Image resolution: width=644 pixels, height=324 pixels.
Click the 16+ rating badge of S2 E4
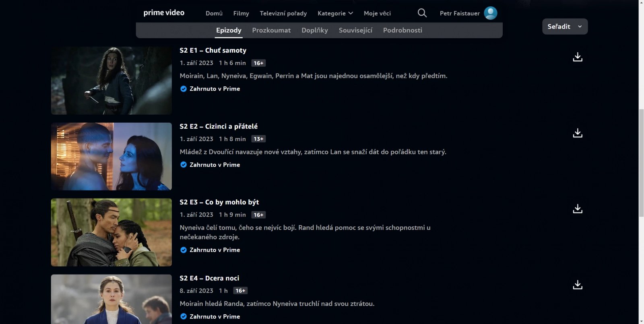point(240,291)
